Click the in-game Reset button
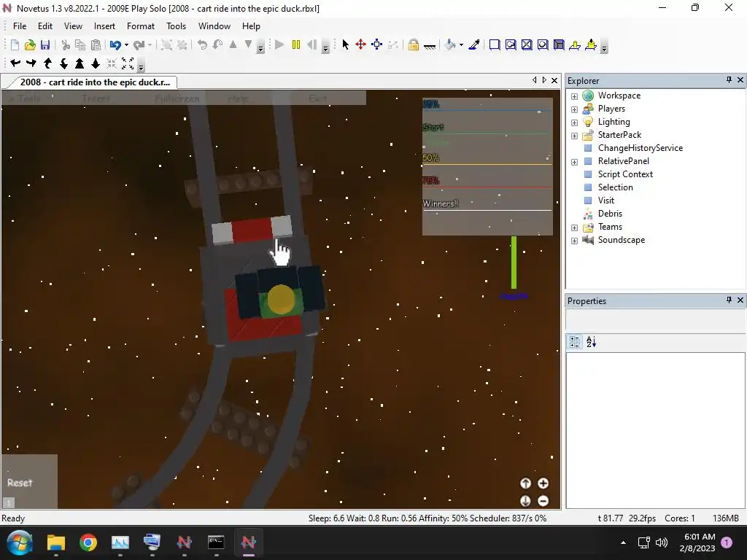The image size is (747, 560). coord(20,483)
